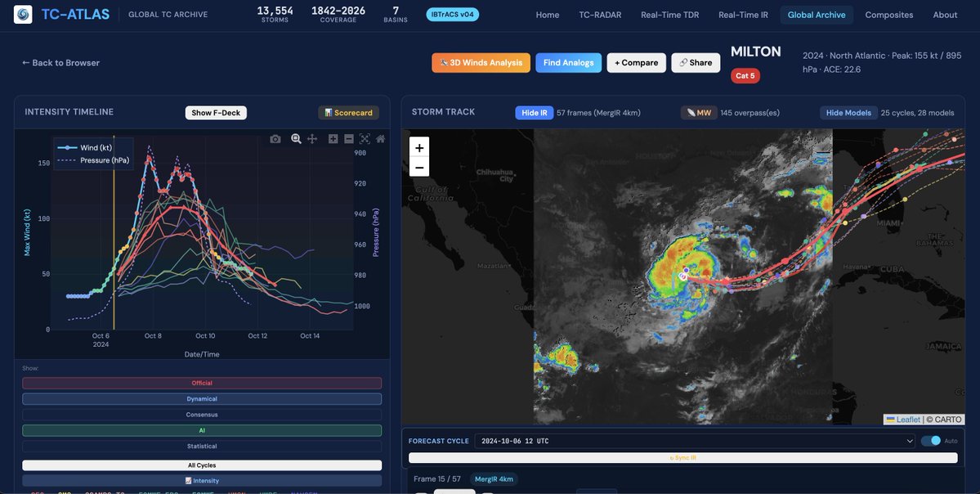
Task: Select the pan tool in chart toolbar
Action: 312,139
